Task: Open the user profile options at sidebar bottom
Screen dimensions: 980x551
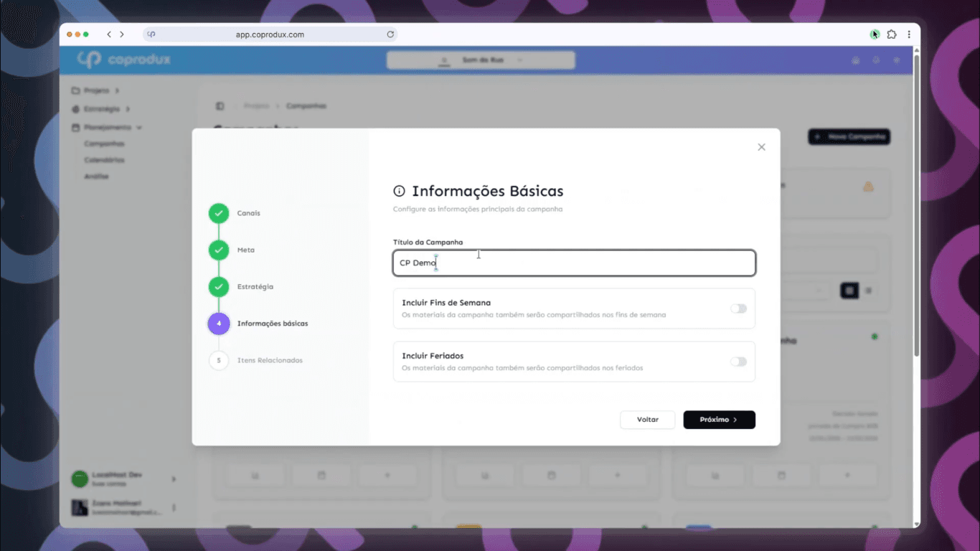Action: click(173, 508)
